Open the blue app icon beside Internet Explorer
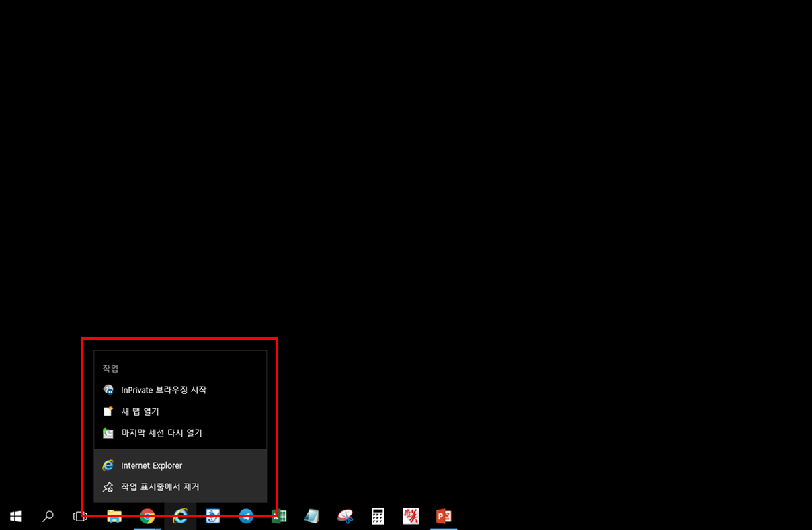The image size is (812, 530). [x=213, y=516]
